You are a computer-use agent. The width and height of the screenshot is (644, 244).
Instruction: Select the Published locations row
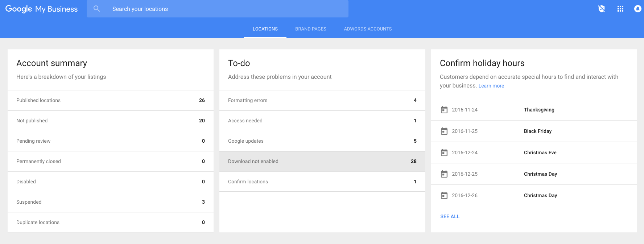click(x=110, y=100)
